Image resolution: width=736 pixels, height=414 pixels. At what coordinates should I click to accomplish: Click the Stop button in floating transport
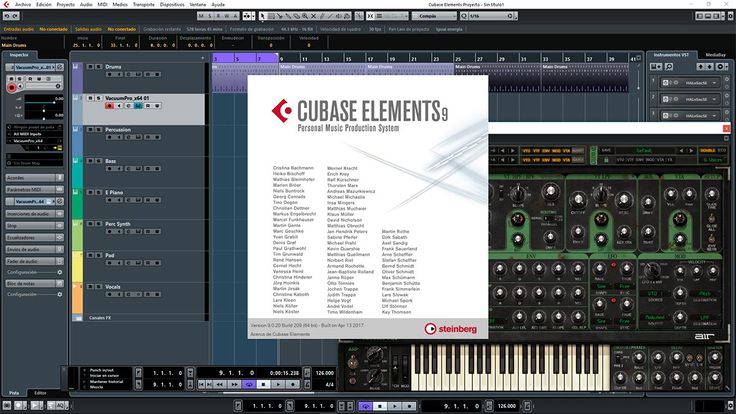[263, 384]
